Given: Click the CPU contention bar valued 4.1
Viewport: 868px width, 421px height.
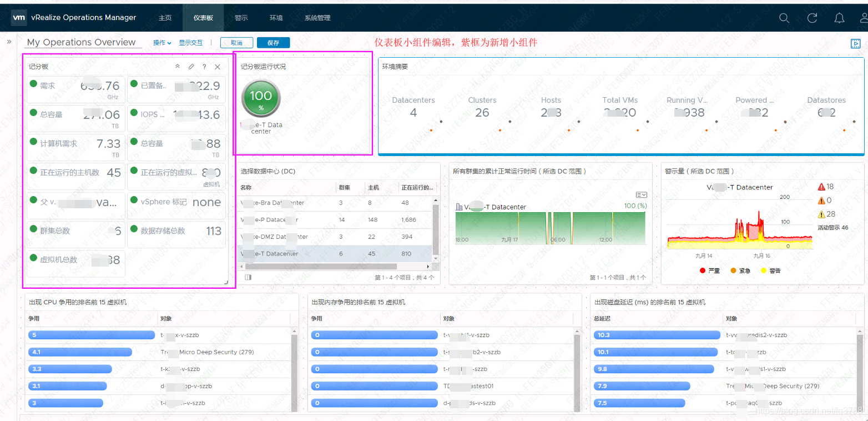Looking at the screenshot, I should 80,352.
